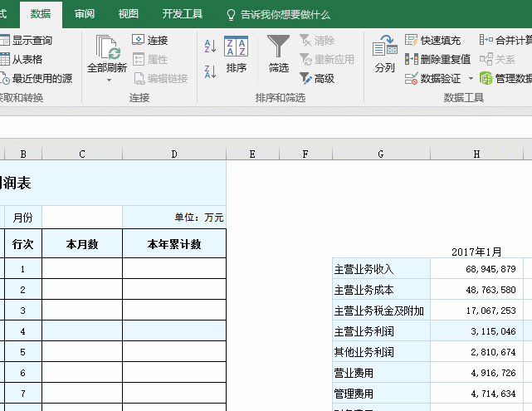Viewport: 532px width, 411px height.
Task: Open the custom Sort dialog
Action: coord(237,55)
